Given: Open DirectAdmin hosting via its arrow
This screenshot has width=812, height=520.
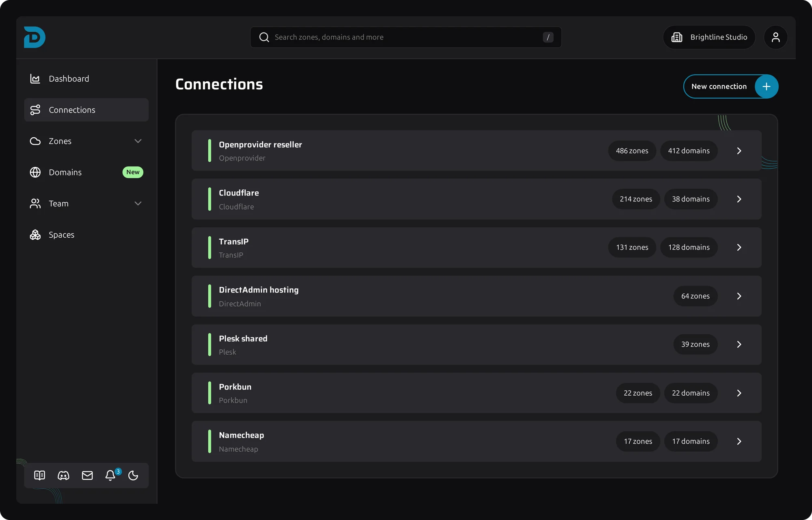Looking at the screenshot, I should coord(739,296).
